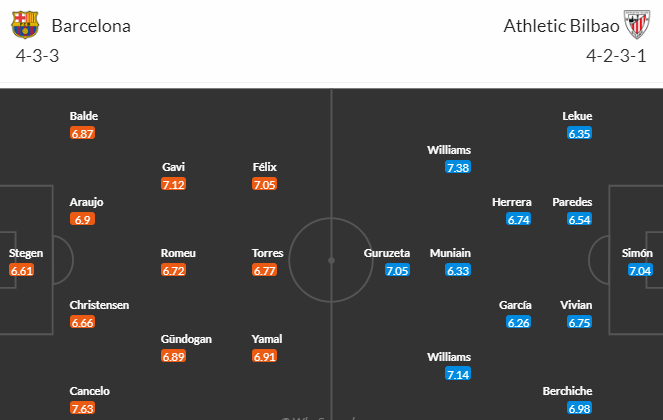Click the Barcelona club crest icon

coord(25,25)
